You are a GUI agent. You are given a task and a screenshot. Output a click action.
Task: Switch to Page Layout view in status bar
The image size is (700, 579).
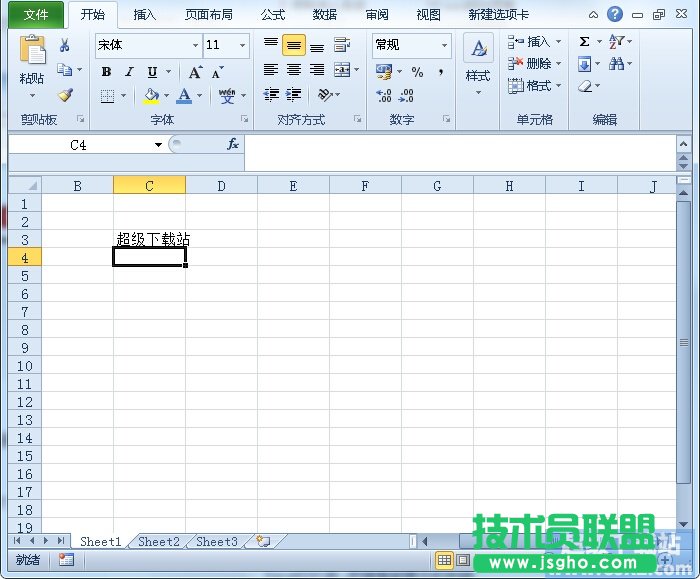tap(464, 560)
